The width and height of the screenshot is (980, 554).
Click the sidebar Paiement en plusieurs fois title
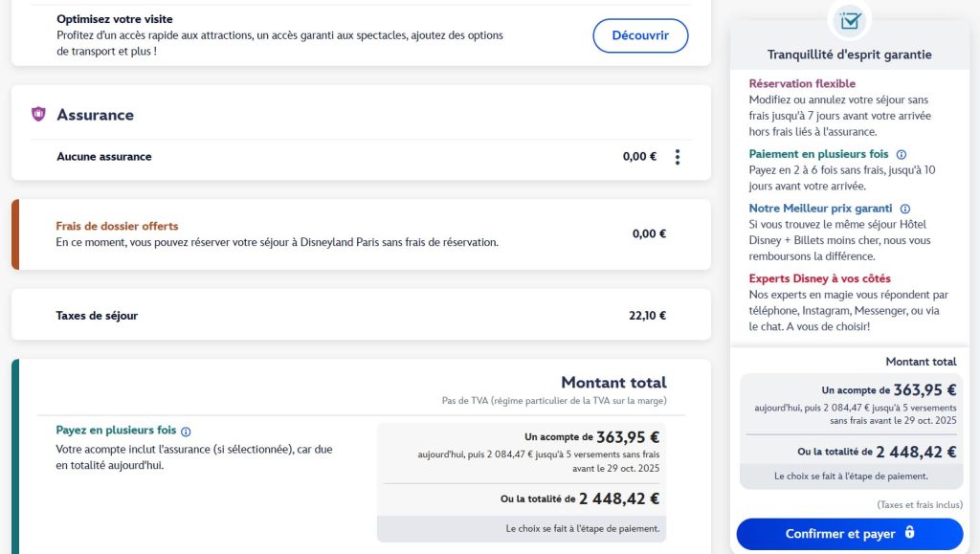pos(818,154)
